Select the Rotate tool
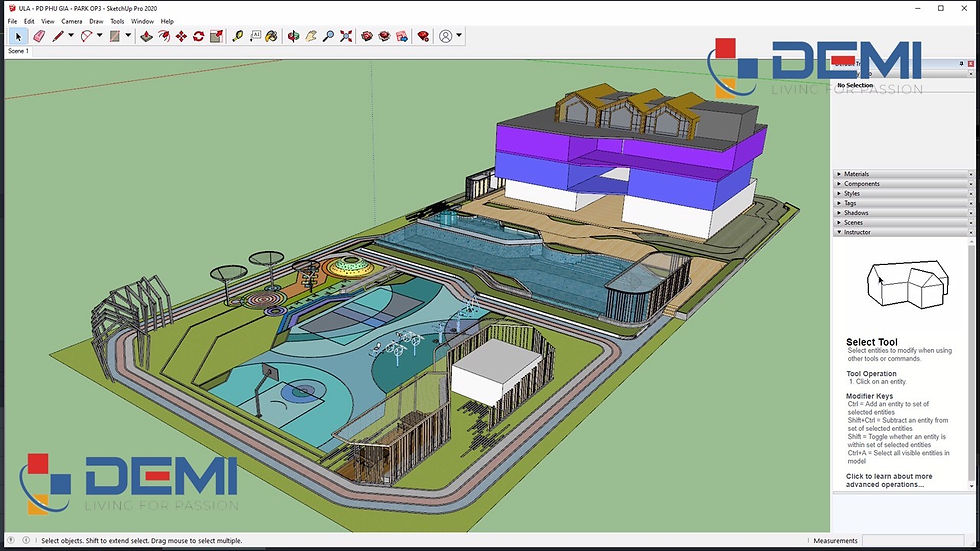Viewport: 980px width, 551px height. click(199, 36)
